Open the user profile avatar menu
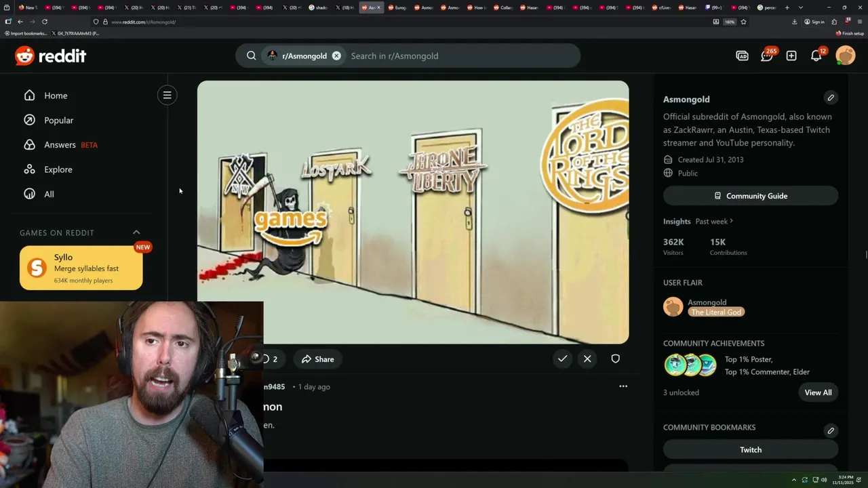 (846, 56)
